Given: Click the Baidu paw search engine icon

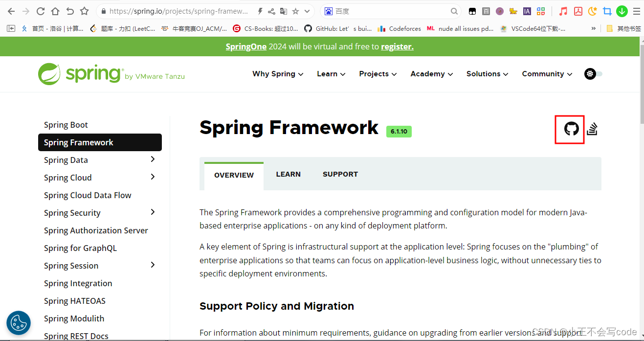Looking at the screenshot, I should pyautogui.click(x=329, y=11).
